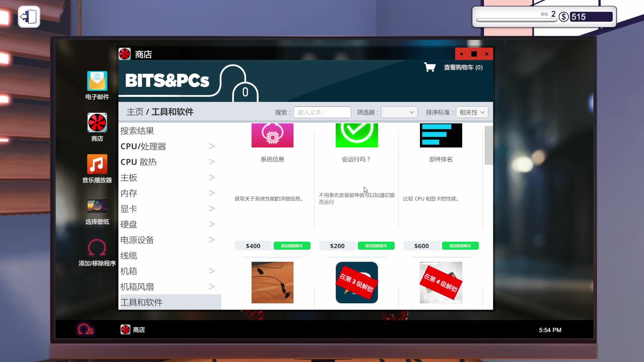
Task: Open the 选择壁纸 wallpaper chooser icon
Action: point(97,206)
